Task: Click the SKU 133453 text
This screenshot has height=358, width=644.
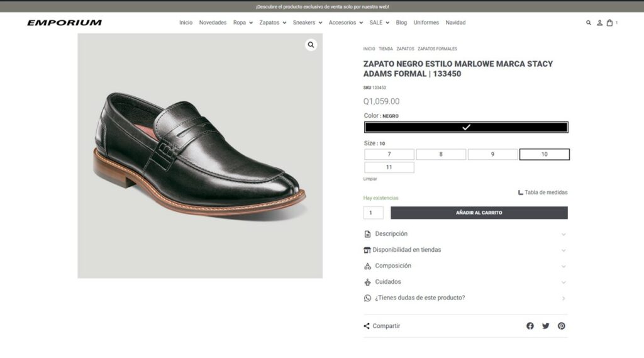Action: (x=375, y=87)
